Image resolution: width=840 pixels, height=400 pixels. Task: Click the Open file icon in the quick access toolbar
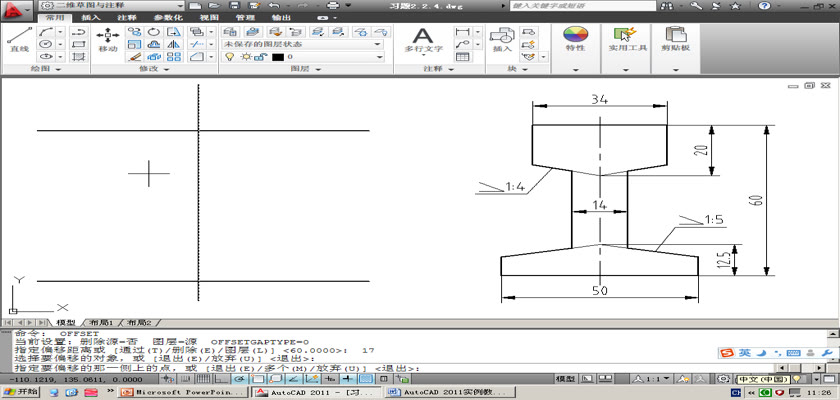(214, 5)
